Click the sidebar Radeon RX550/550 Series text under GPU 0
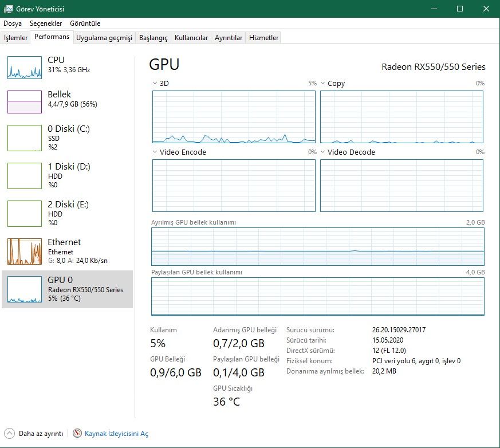The height and width of the screenshot is (448, 500). click(85, 289)
